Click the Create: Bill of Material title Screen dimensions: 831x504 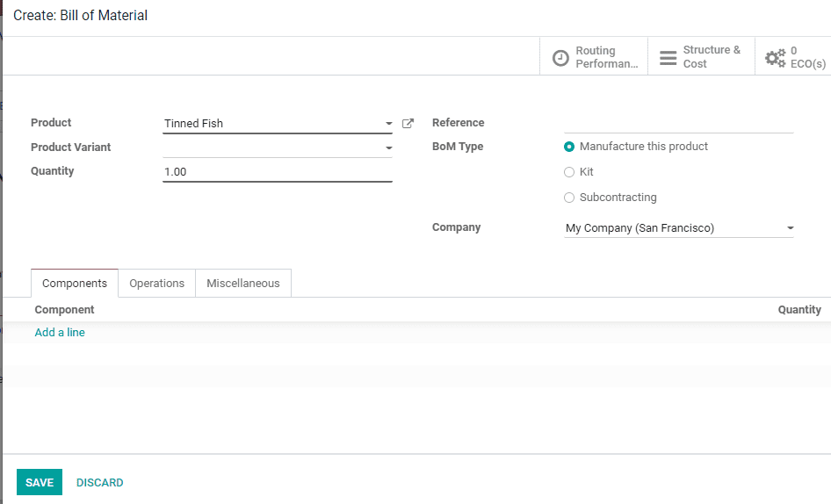(x=81, y=16)
